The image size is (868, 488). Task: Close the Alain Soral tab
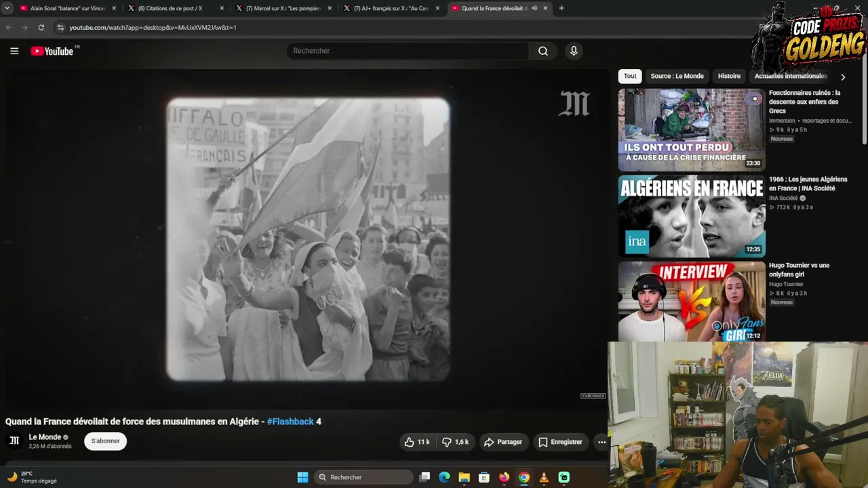click(x=113, y=8)
